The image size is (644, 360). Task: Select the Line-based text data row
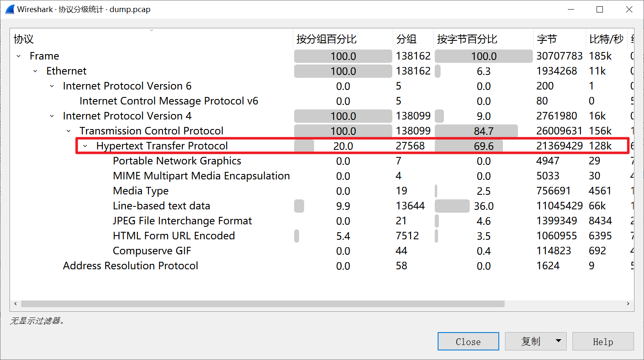161,206
